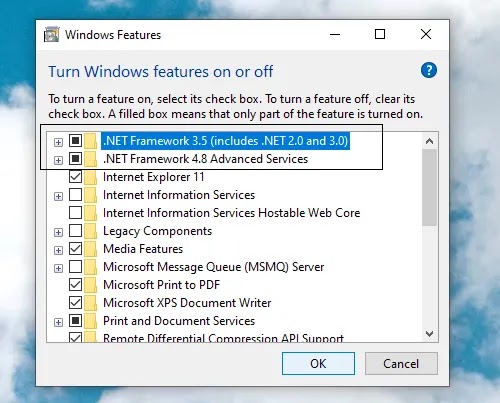This screenshot has width=500, height=403.
Task: Click the blue help question mark icon
Action: tap(429, 70)
